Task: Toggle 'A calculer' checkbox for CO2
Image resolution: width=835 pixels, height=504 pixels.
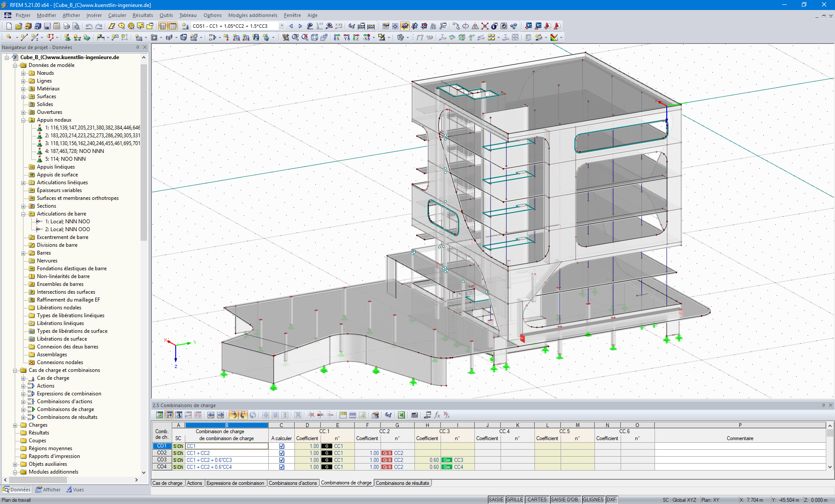Action: (x=281, y=453)
